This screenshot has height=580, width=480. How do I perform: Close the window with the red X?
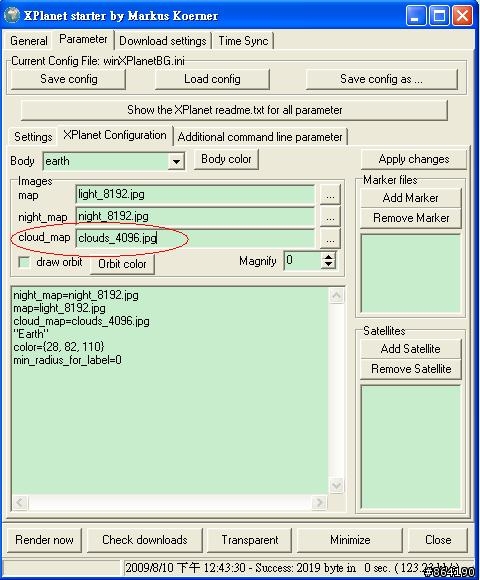click(462, 16)
